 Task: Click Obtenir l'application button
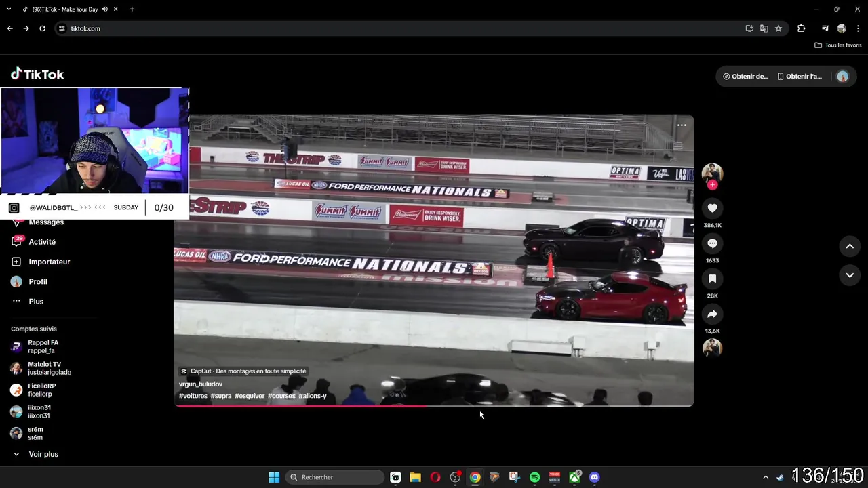pyautogui.click(x=800, y=77)
